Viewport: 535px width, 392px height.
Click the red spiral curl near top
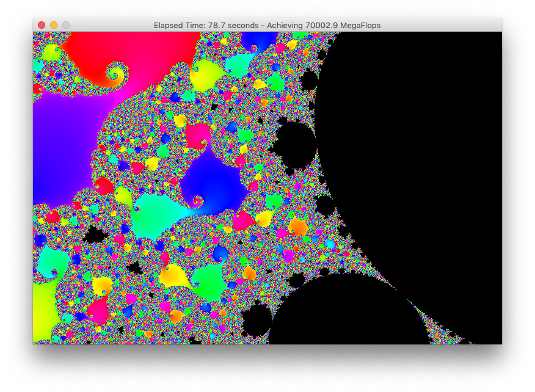click(115, 76)
